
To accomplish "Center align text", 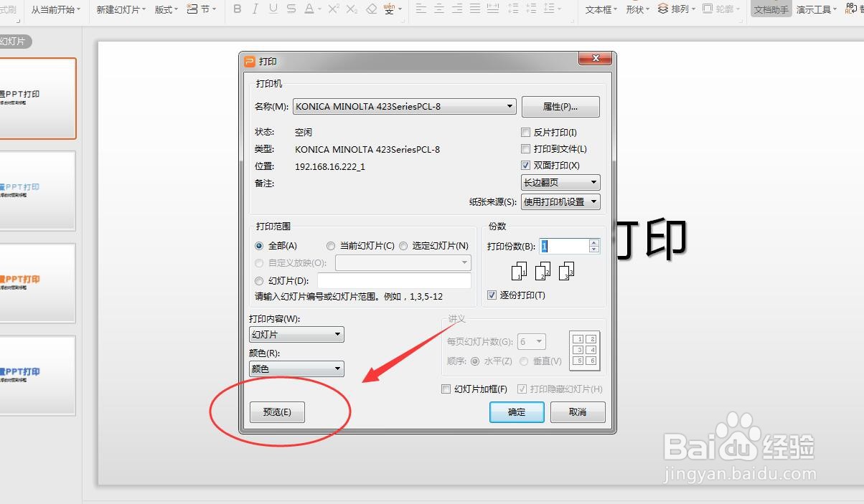I will (x=438, y=9).
